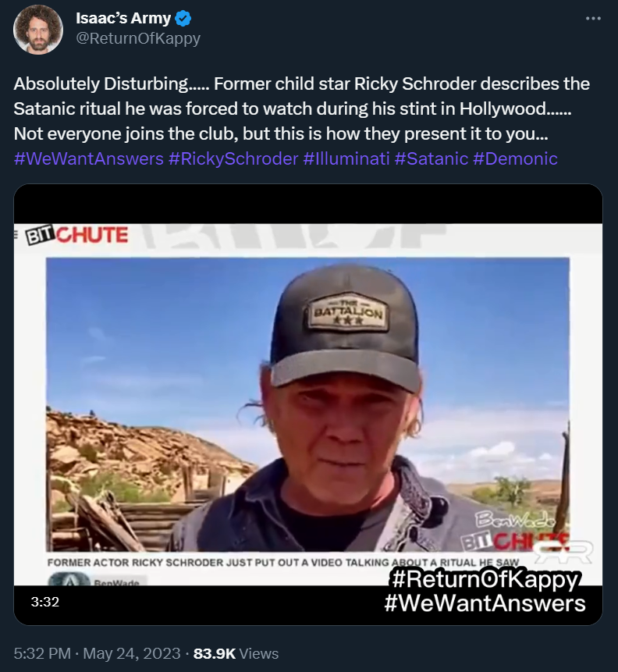Open the #Illuminati hashtag

click(346, 158)
